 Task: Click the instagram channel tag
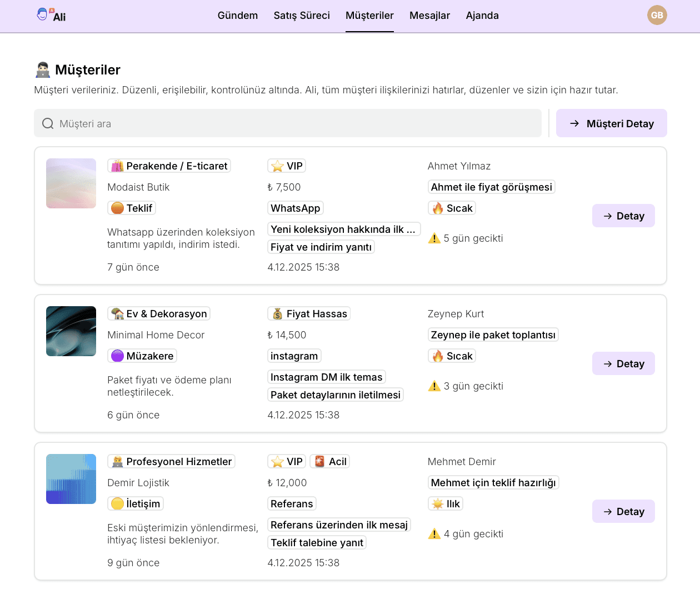tap(294, 356)
